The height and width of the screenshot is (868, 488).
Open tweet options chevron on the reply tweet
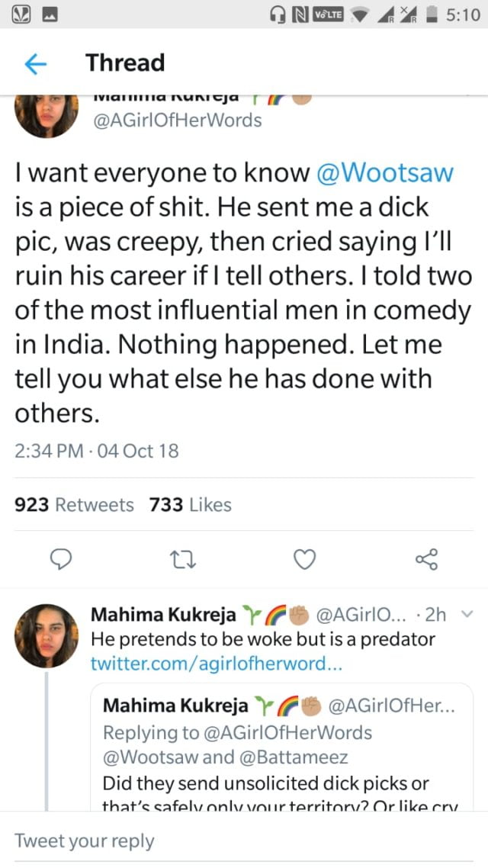tap(468, 614)
